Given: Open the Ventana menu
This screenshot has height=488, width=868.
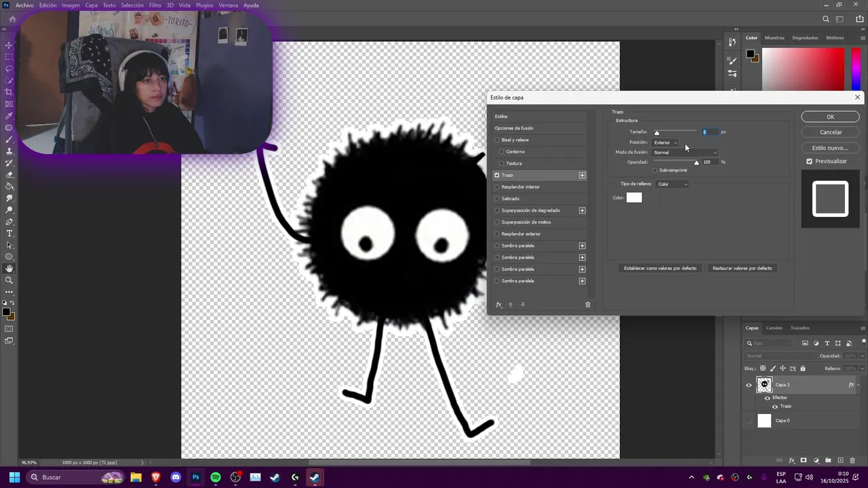Looking at the screenshot, I should point(228,5).
